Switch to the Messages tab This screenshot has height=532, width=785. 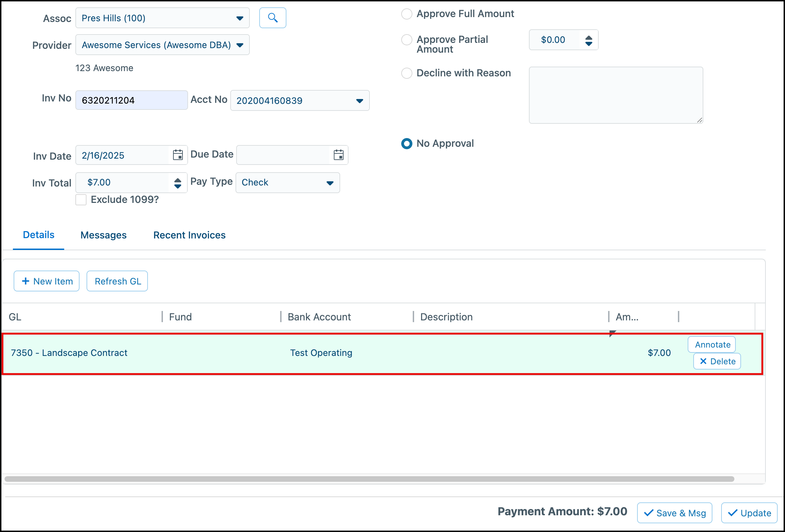tap(103, 235)
